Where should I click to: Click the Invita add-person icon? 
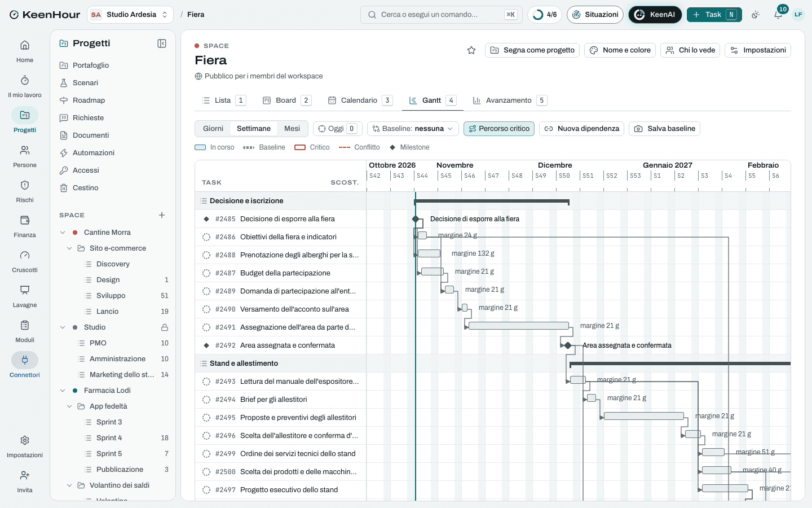tap(25, 475)
